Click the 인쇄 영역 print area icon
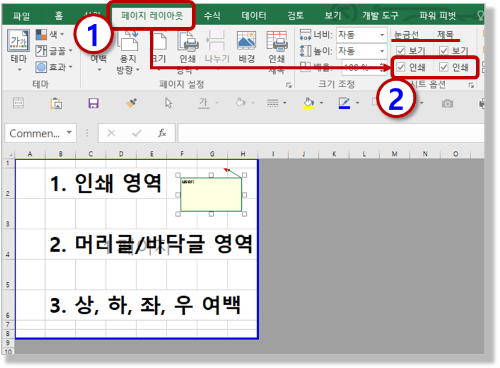 (x=188, y=41)
